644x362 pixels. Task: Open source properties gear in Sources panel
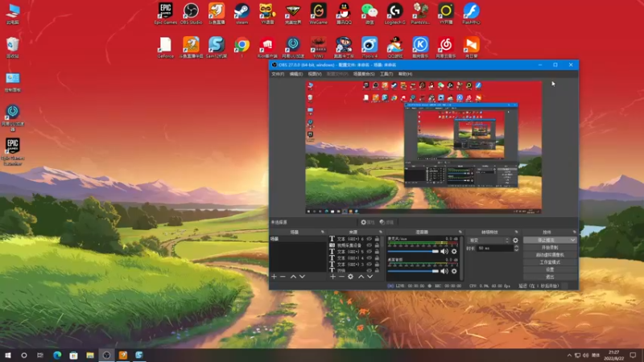[350, 277]
